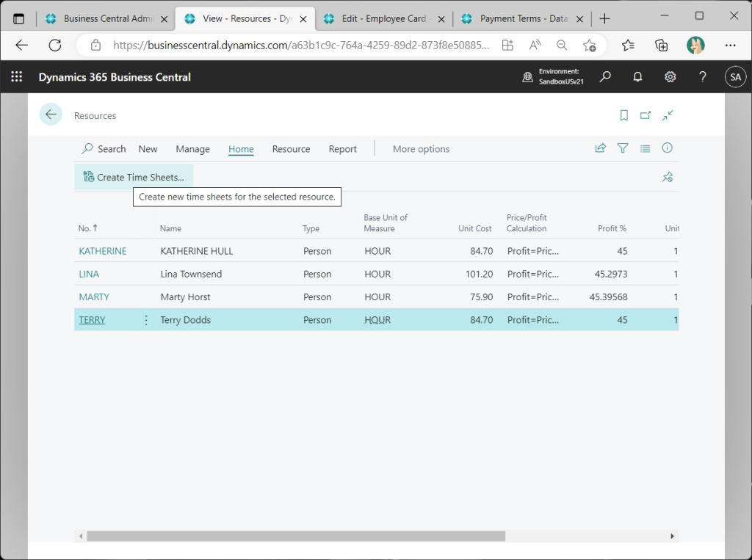
Task: Expand More options in action bar
Action: point(421,149)
